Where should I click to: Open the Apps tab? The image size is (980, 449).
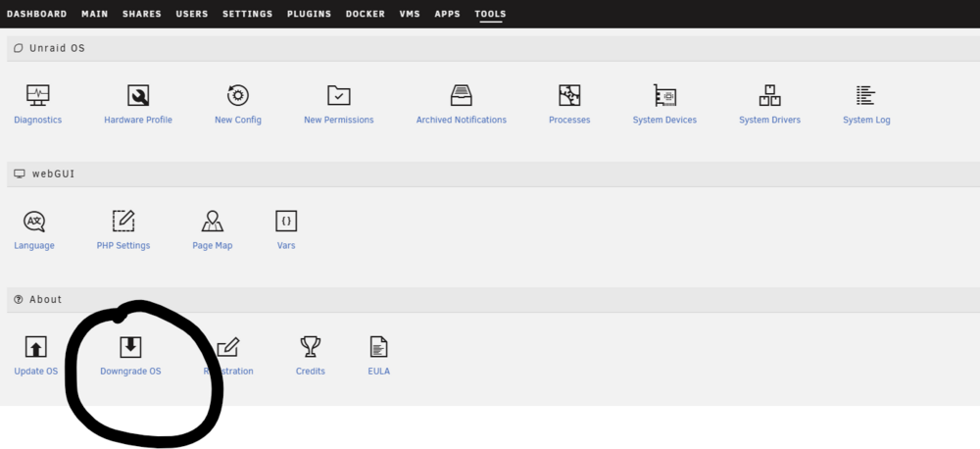click(448, 14)
